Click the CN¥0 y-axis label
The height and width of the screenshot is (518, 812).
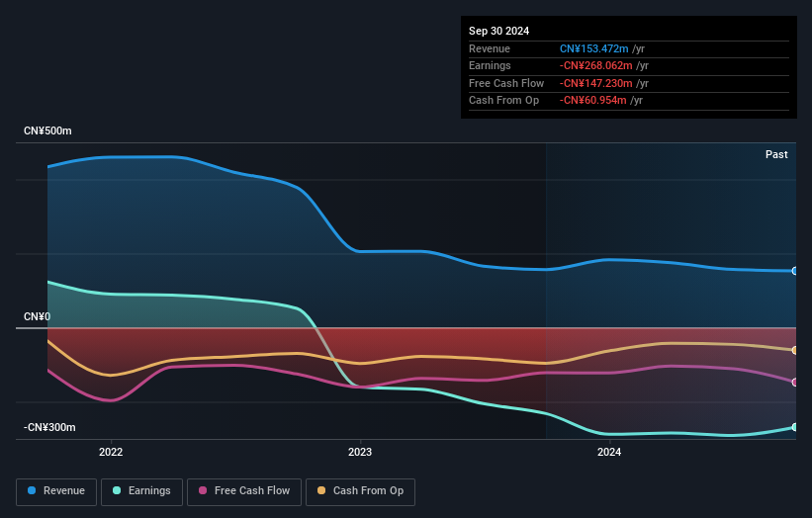[x=37, y=316]
